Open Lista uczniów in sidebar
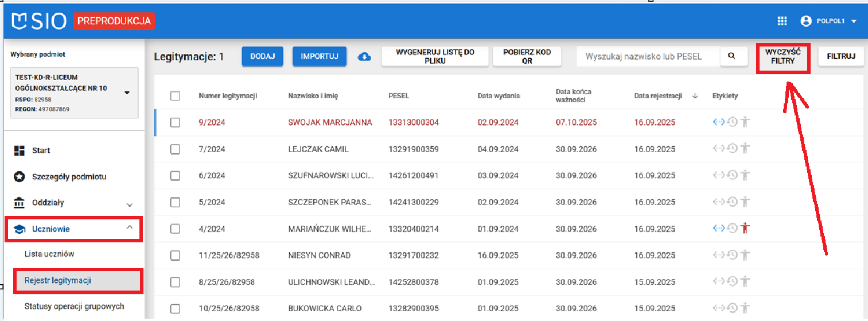The image size is (868, 321). click(x=49, y=254)
